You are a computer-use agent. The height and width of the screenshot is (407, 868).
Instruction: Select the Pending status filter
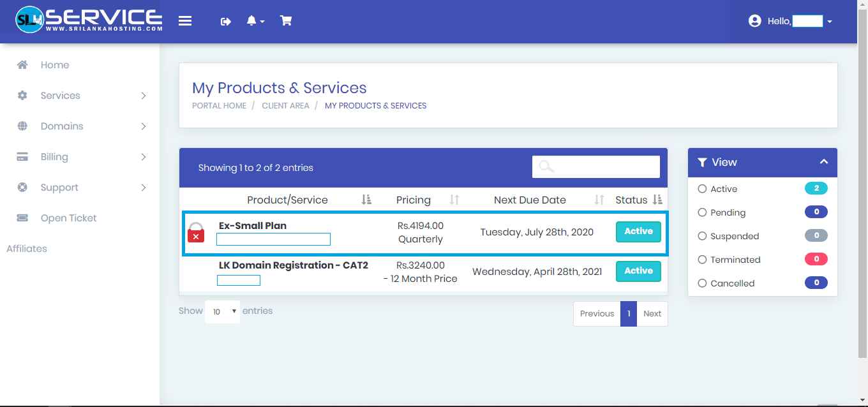pyautogui.click(x=702, y=212)
